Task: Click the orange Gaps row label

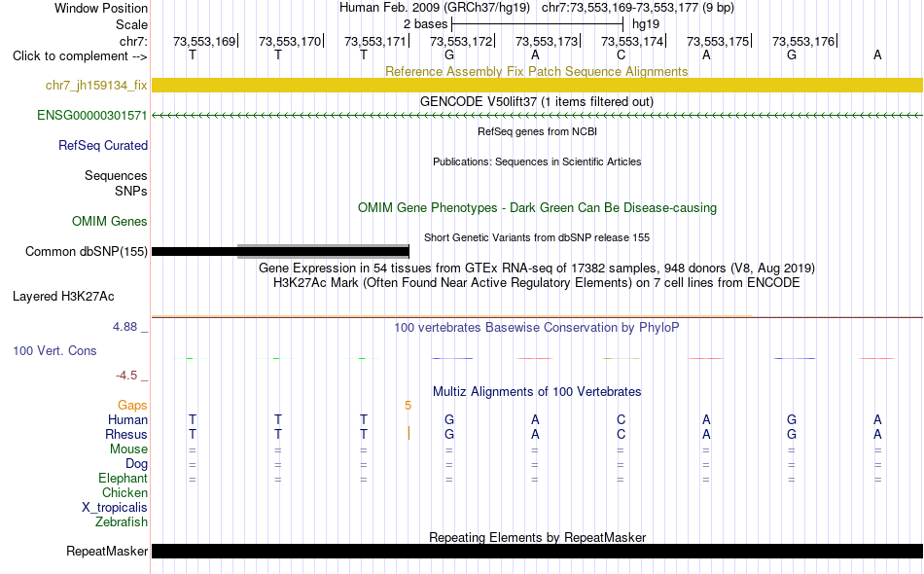Action: tap(132, 406)
